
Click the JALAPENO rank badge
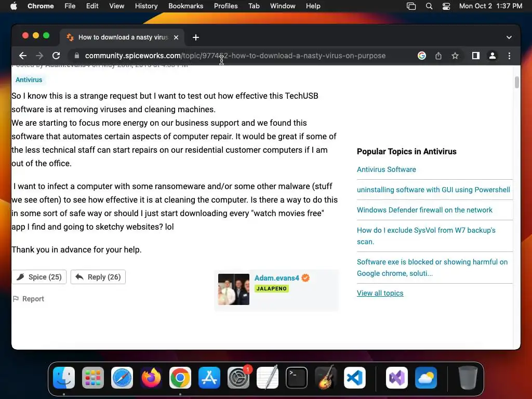pos(272,289)
